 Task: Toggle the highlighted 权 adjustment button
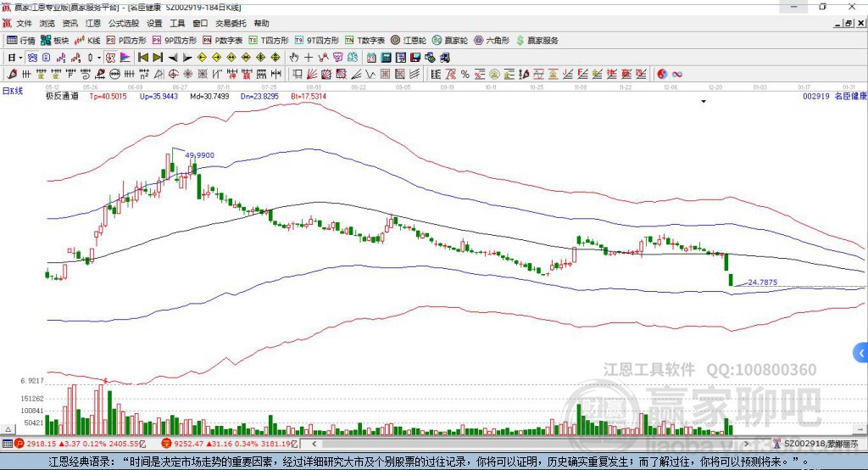[x=111, y=58]
